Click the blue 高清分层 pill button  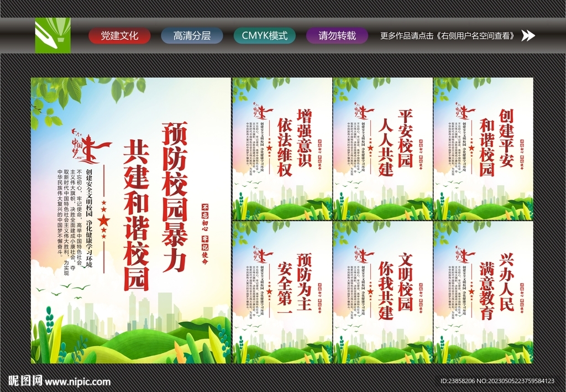(192, 36)
